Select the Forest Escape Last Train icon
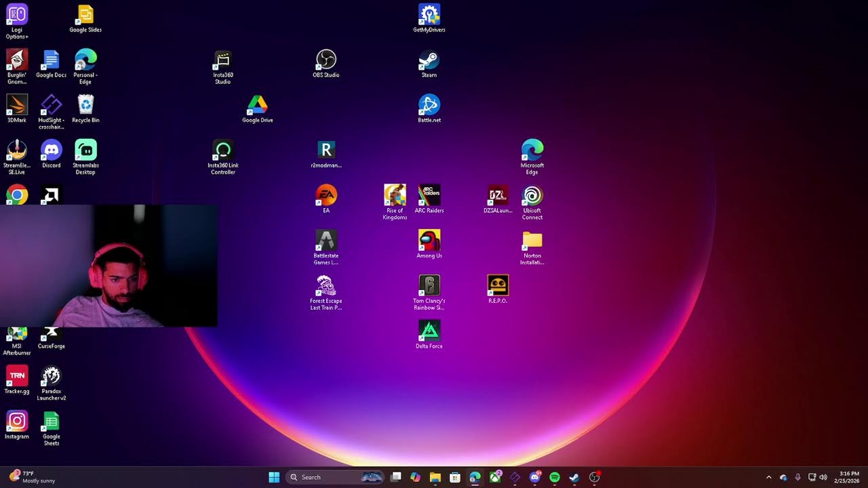 point(326,293)
